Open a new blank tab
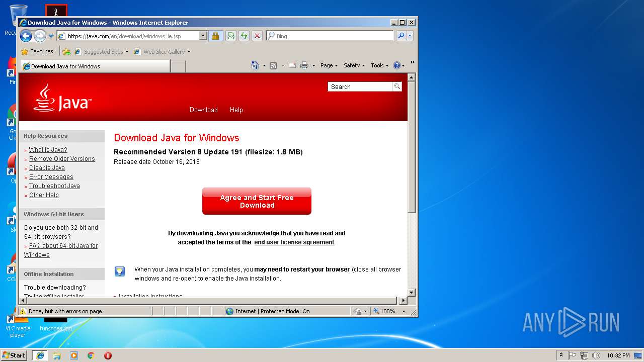 tap(178, 66)
